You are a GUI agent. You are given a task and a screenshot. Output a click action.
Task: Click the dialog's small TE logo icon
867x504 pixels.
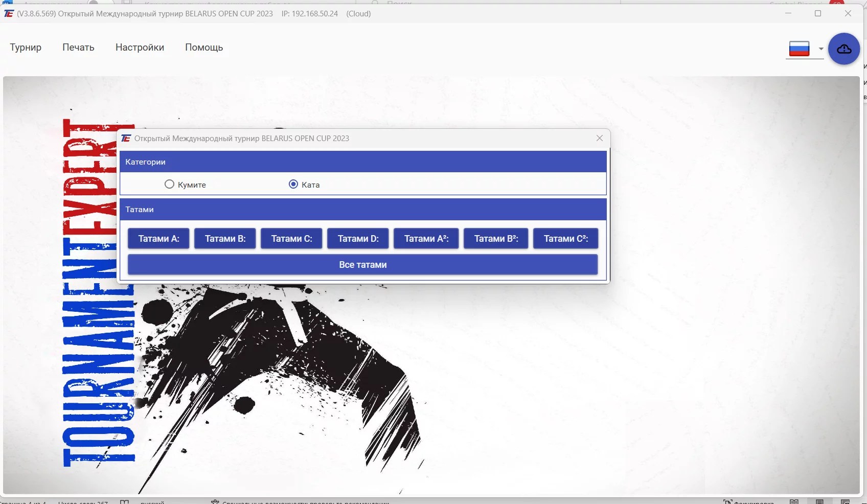click(126, 138)
